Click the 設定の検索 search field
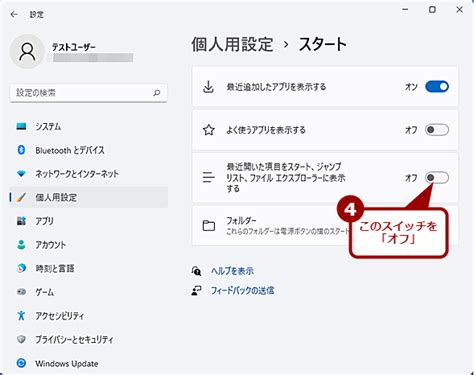 click(89, 93)
